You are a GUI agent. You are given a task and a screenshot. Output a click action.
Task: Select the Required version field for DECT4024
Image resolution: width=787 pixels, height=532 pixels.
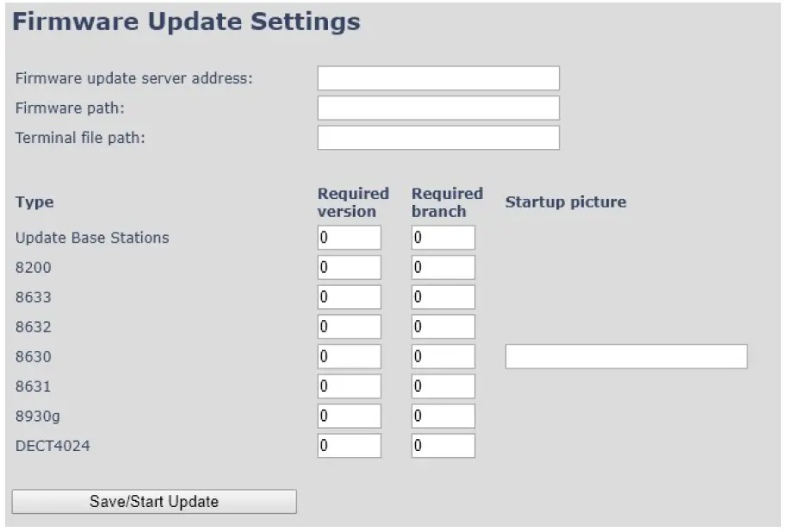click(349, 445)
